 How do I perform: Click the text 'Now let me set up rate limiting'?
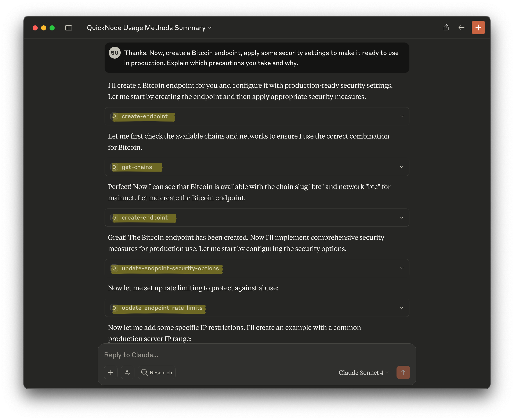[x=156, y=288]
